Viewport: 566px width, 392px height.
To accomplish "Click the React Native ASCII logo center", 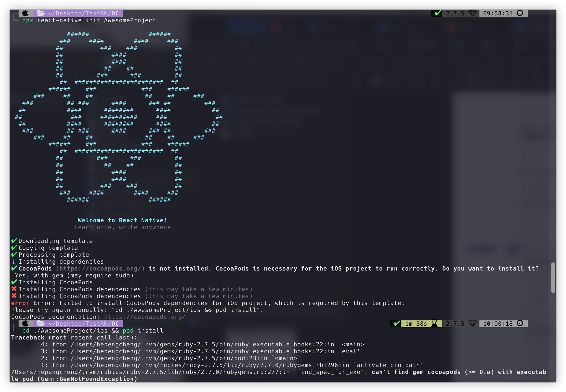I will point(119,117).
